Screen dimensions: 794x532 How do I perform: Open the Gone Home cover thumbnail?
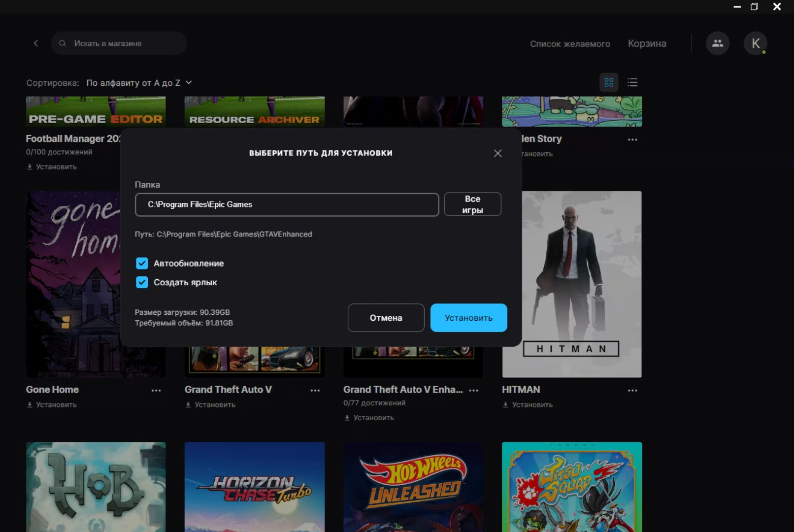point(73,284)
